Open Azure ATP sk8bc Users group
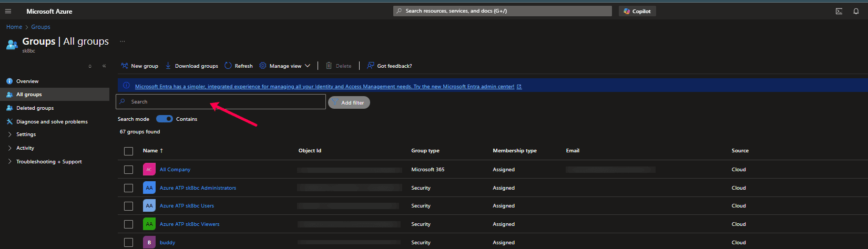This screenshot has height=249, width=868. [187, 206]
